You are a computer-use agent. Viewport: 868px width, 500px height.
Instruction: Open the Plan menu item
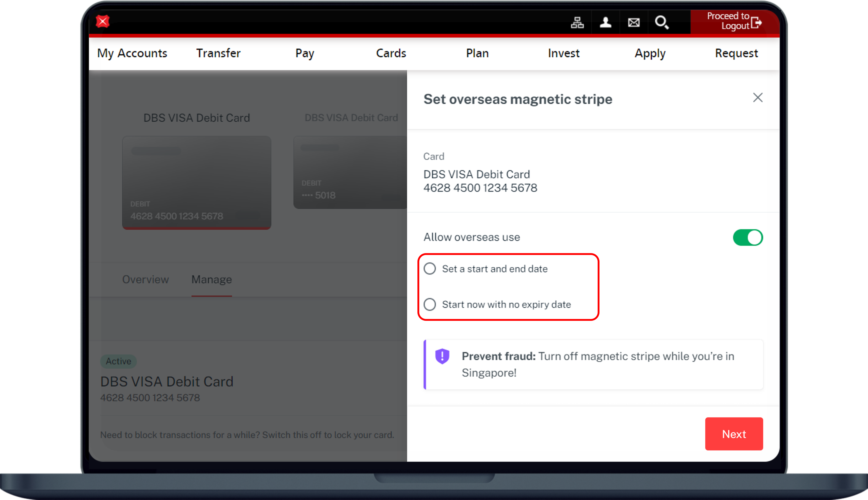[x=477, y=53]
